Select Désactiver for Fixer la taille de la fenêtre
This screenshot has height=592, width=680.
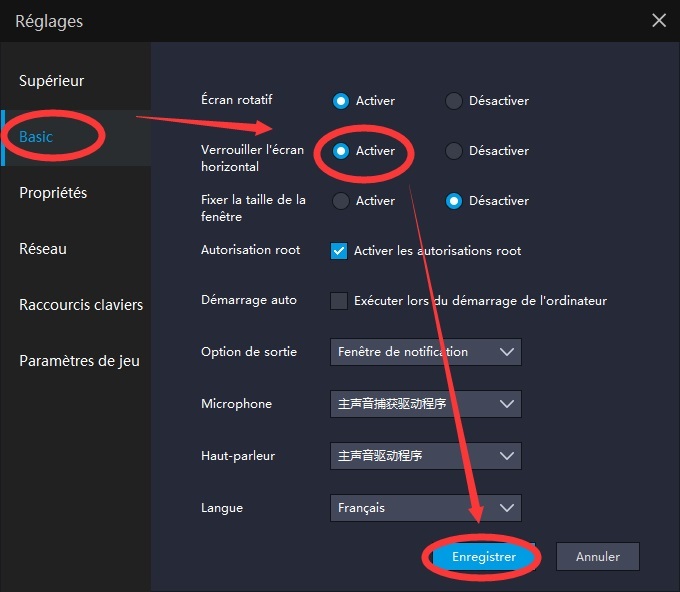coord(454,201)
